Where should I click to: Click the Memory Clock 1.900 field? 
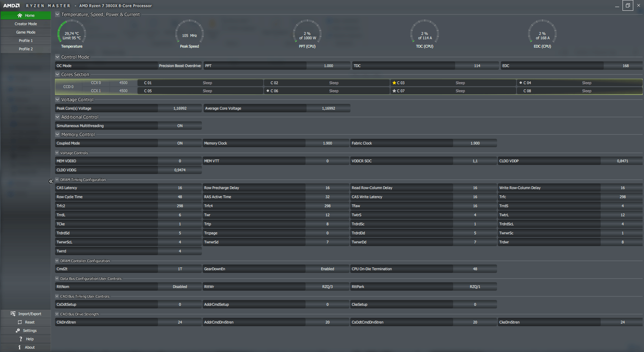[327, 143]
